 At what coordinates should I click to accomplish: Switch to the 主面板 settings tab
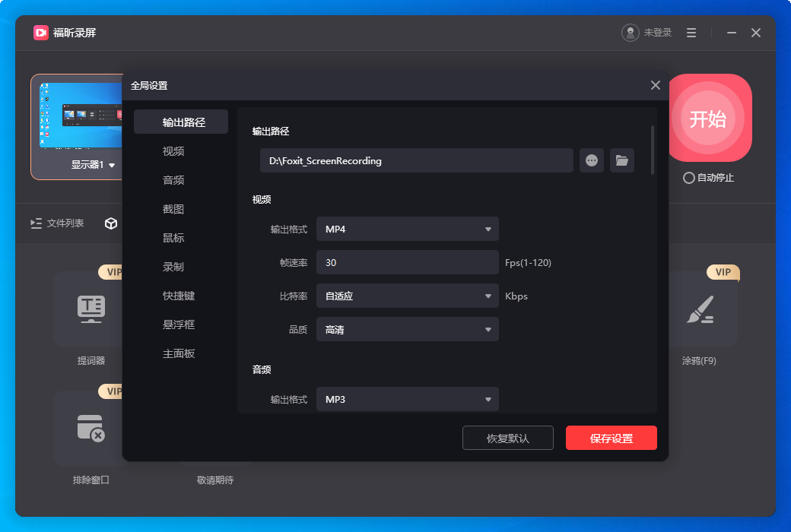tap(180, 353)
